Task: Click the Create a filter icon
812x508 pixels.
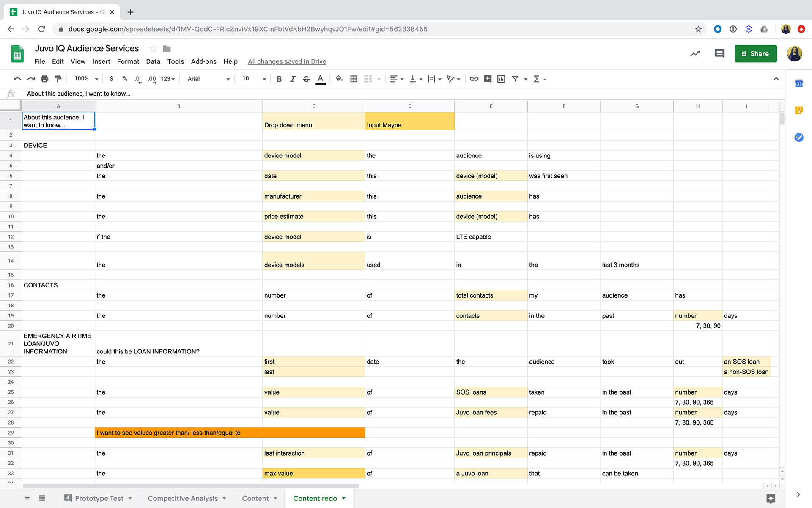Action: pyautogui.click(x=515, y=79)
